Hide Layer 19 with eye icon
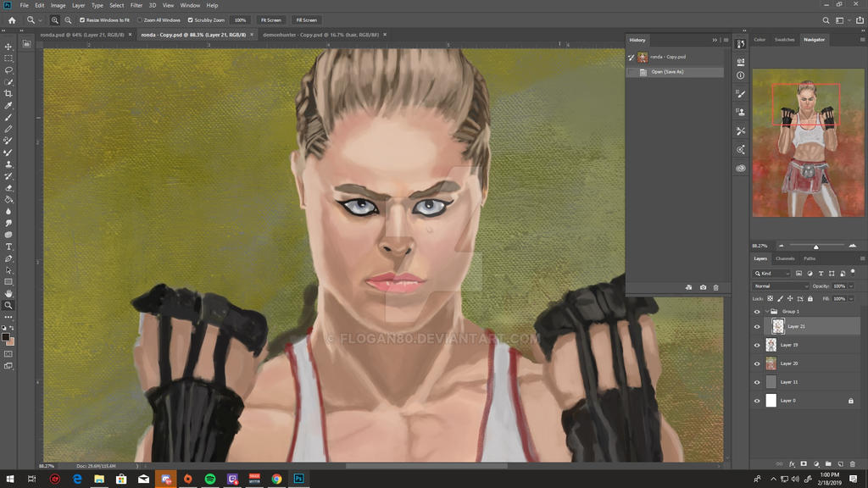 coord(757,346)
